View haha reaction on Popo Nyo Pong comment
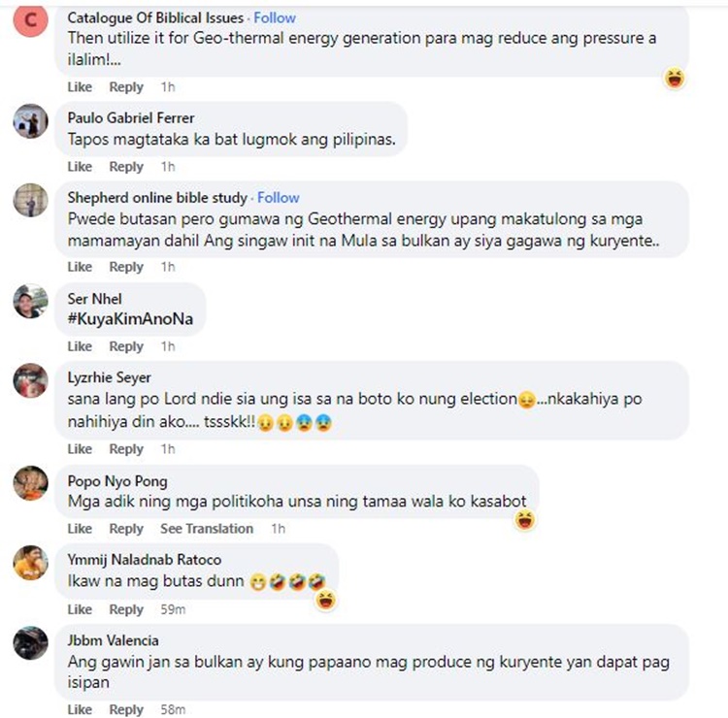The image size is (728, 718). tap(525, 519)
